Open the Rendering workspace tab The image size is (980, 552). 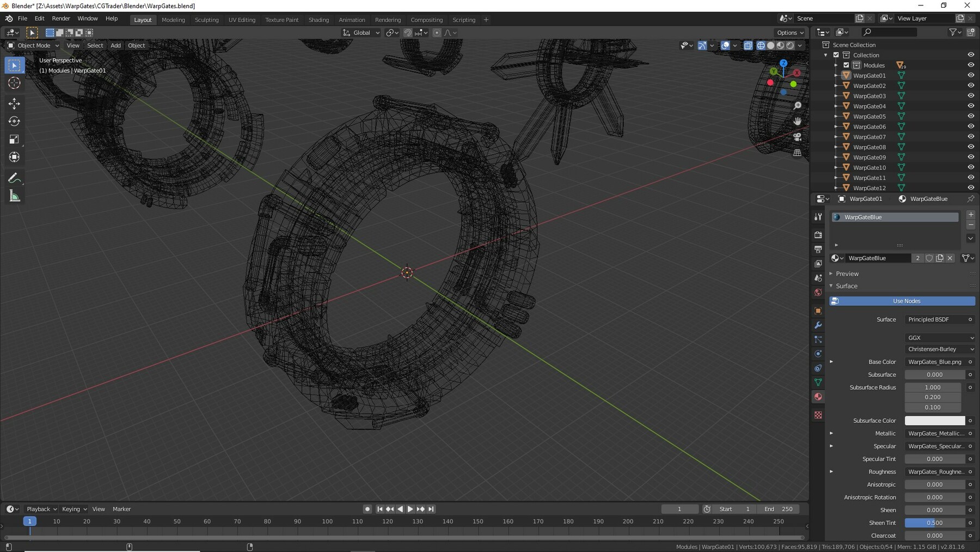point(388,20)
